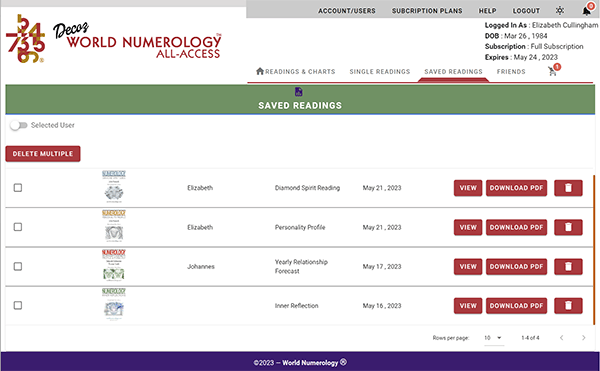Open the Inner Reflection cover thumbnail
The image size is (600, 371).
pos(114,304)
